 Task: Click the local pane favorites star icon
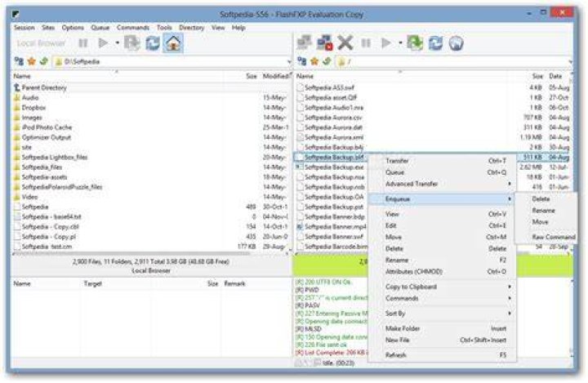[32, 61]
